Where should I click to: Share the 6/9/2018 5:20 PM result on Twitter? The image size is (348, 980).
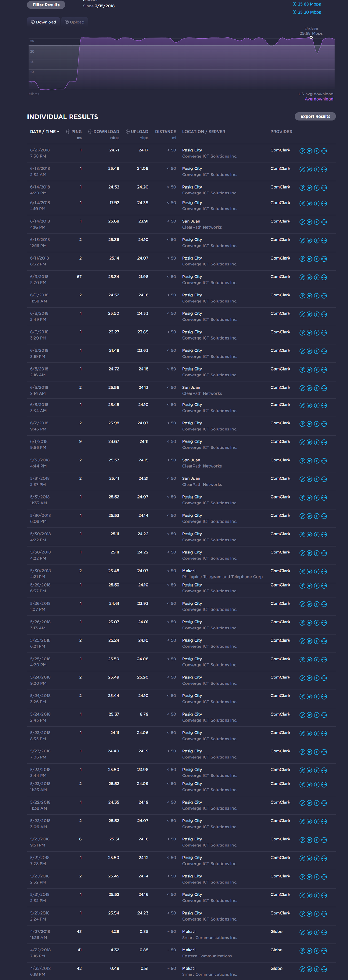(309, 277)
